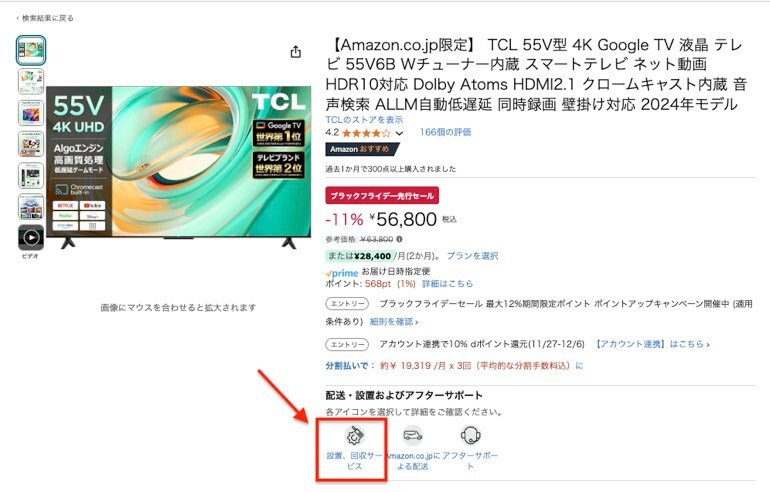Image resolution: width=770 pixels, height=492 pixels.
Task: Click the info icon beside 参考価格
Action: pyautogui.click(x=399, y=239)
